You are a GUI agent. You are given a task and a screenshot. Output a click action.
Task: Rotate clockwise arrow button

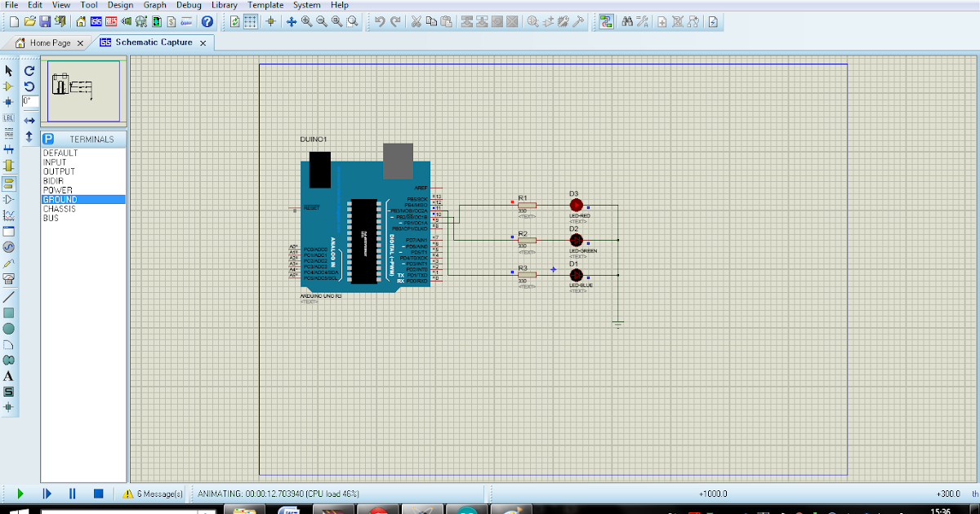[29, 70]
